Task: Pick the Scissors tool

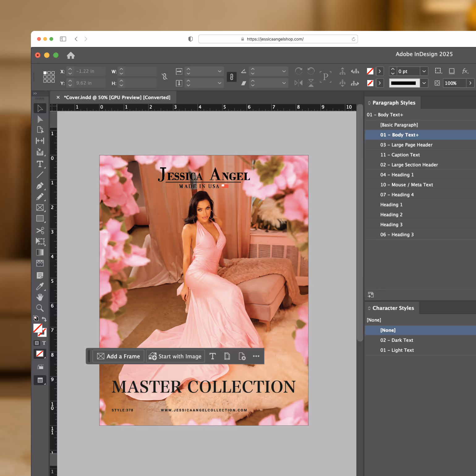Action: click(40, 231)
